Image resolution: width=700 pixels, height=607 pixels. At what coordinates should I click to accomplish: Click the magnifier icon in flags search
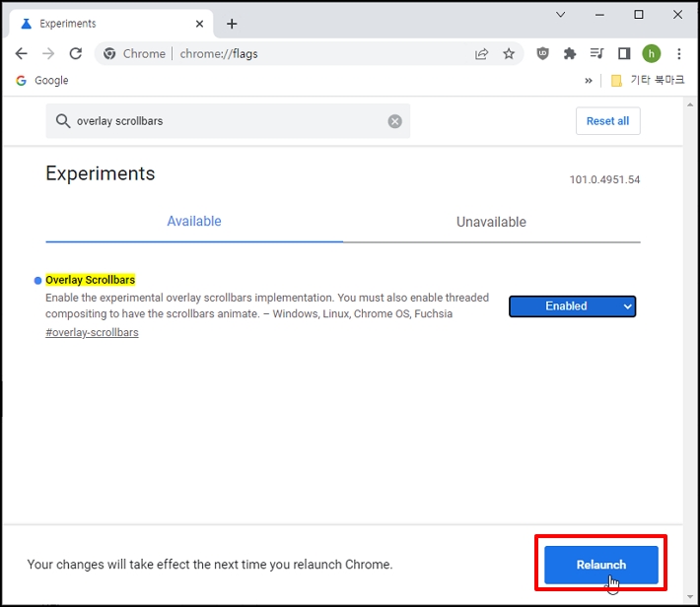point(63,121)
